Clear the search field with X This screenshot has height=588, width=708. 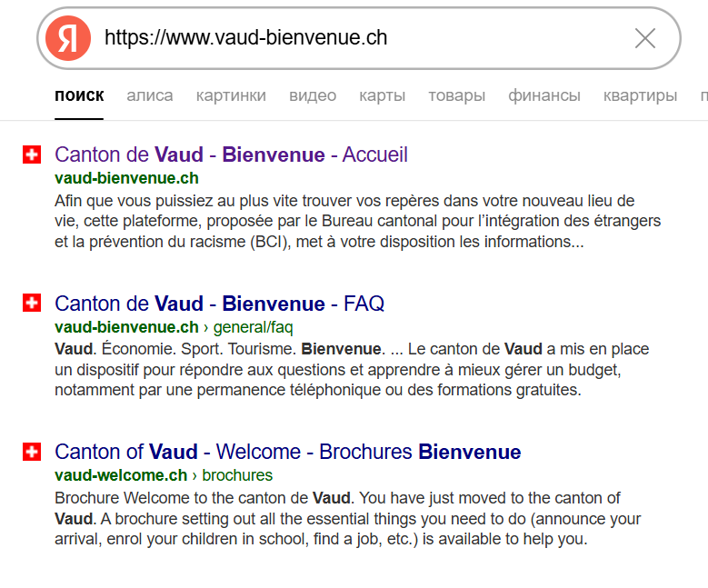644,38
